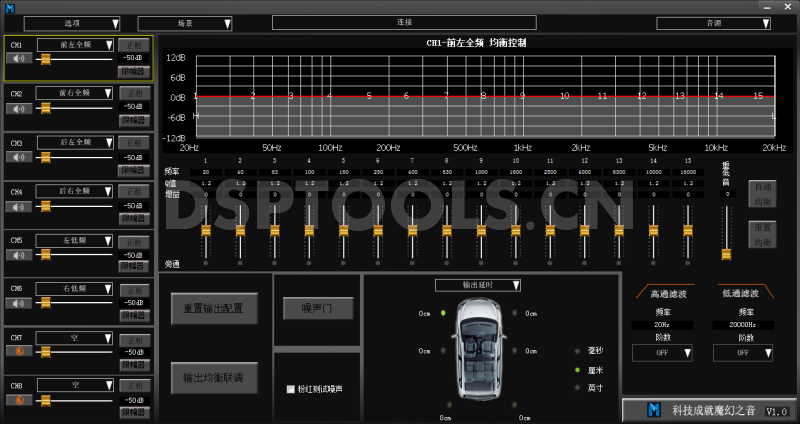Image resolution: width=800 pixels, height=424 pixels.
Task: Mute the CH1 speaker icon
Action: tap(20, 58)
